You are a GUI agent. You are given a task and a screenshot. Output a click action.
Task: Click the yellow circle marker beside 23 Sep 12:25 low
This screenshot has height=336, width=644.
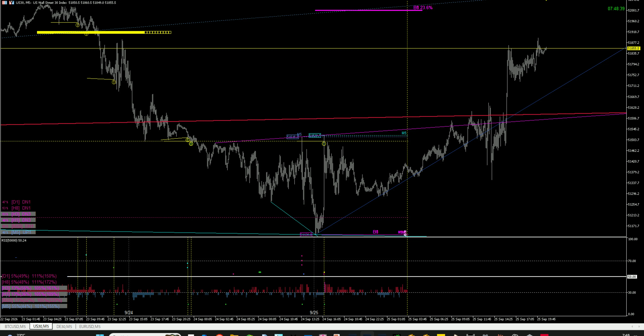click(x=114, y=82)
